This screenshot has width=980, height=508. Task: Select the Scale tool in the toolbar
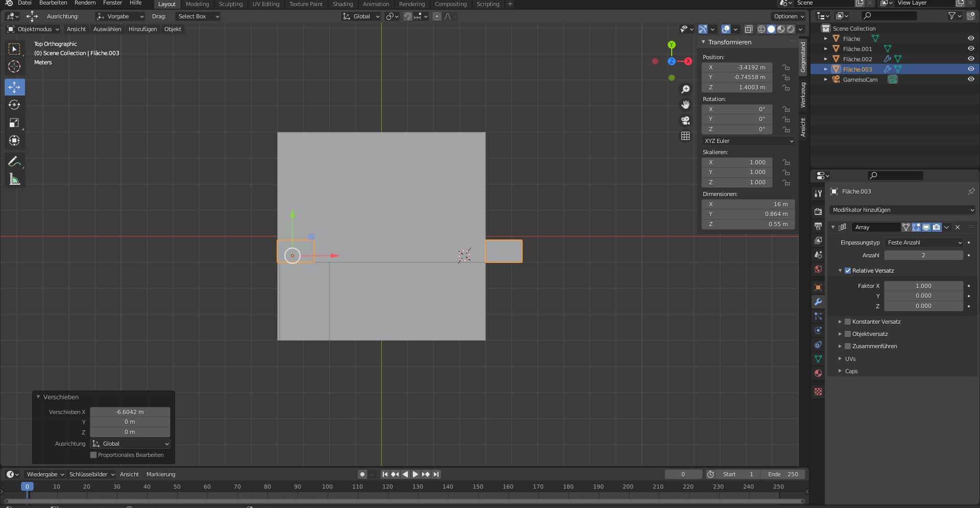coord(14,123)
